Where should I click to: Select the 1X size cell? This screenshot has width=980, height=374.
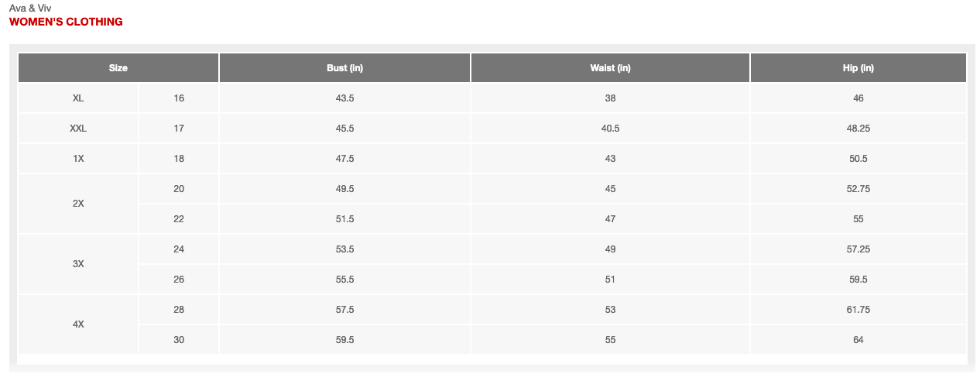(78, 159)
